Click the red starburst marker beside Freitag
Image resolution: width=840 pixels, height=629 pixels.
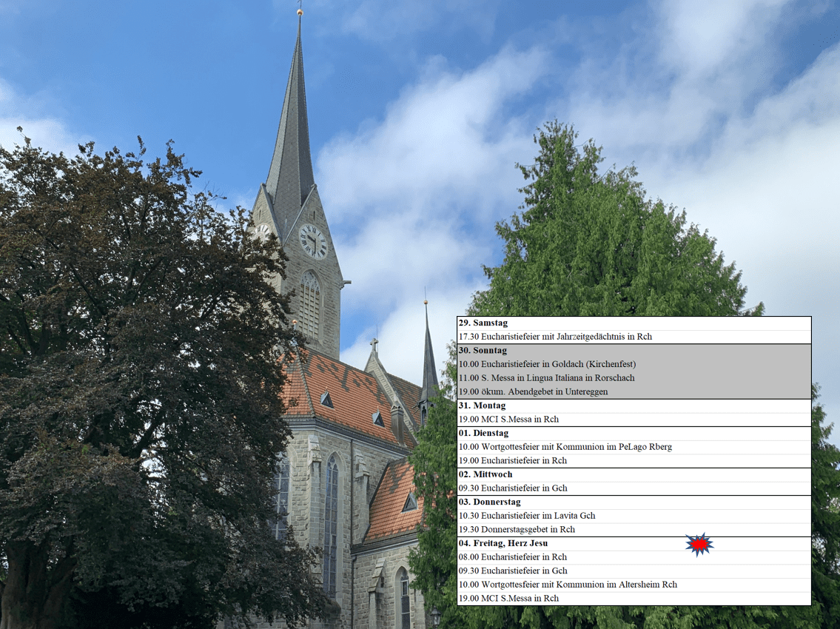(699, 545)
